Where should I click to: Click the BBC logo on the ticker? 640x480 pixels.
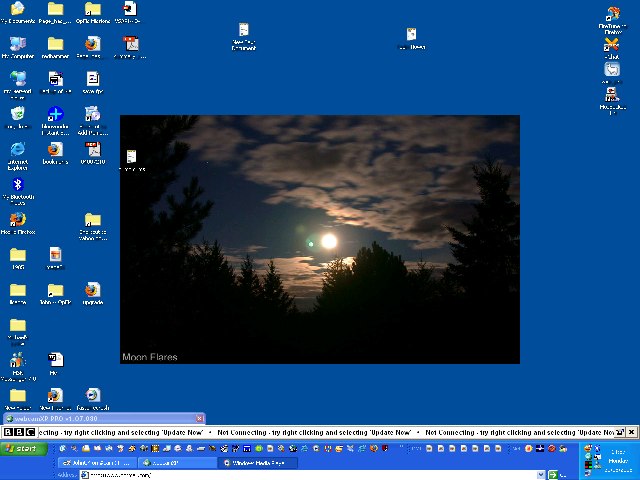(x=19, y=432)
